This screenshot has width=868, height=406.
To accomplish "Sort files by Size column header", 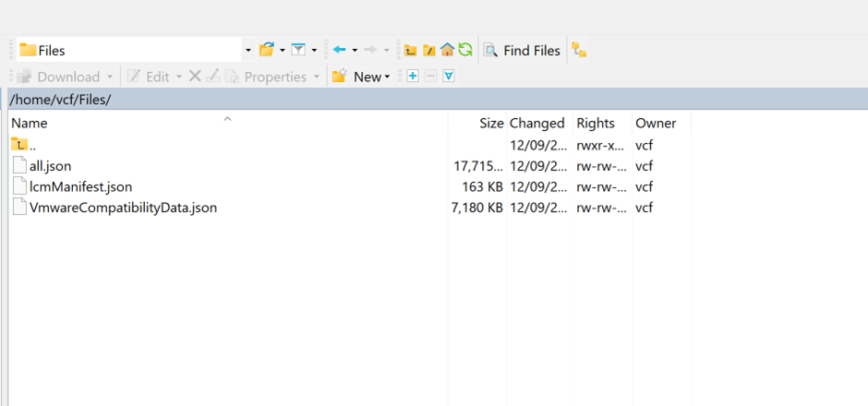I will click(491, 123).
